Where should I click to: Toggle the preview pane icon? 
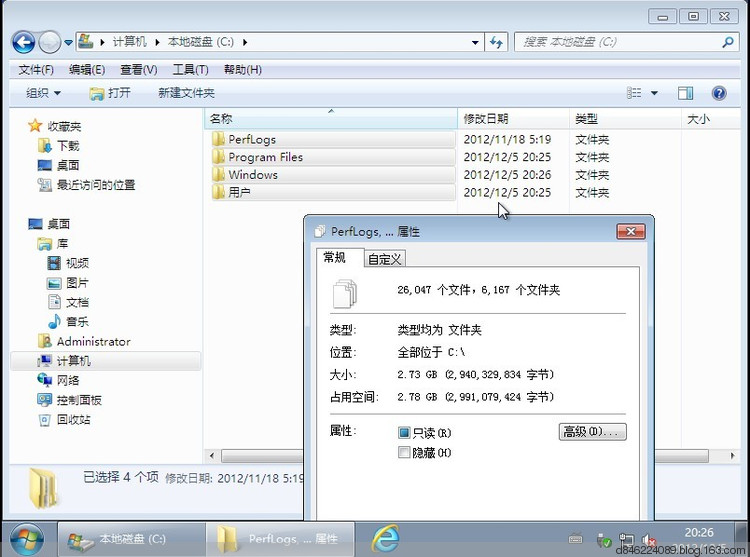point(685,93)
